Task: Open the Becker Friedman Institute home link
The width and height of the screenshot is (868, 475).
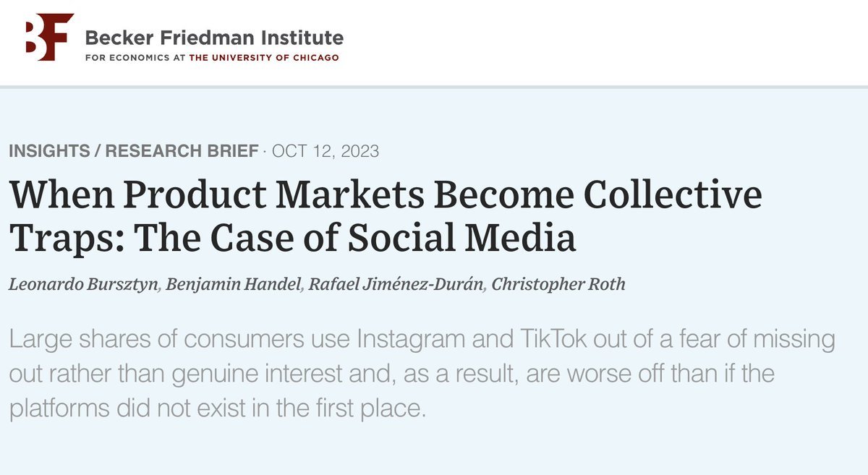Action: 214,38
